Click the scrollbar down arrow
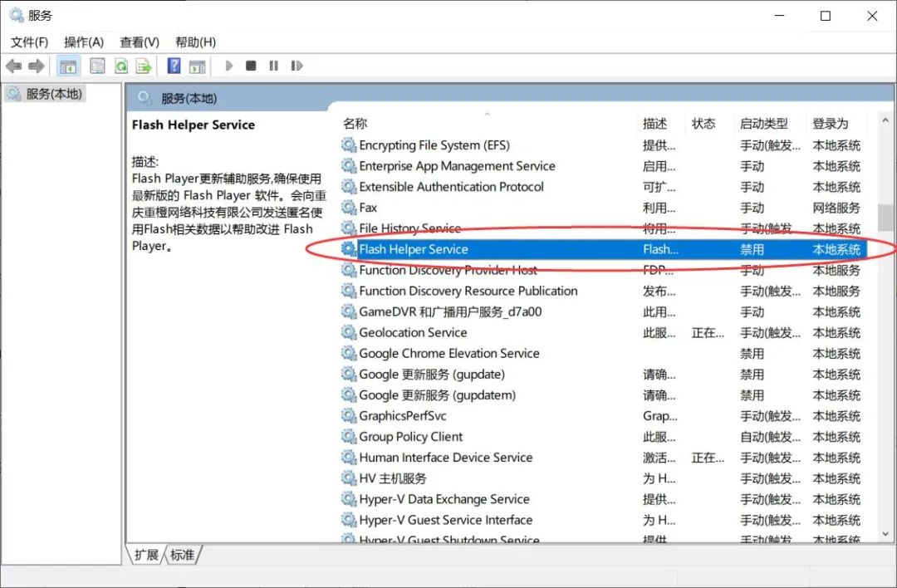 (x=885, y=534)
